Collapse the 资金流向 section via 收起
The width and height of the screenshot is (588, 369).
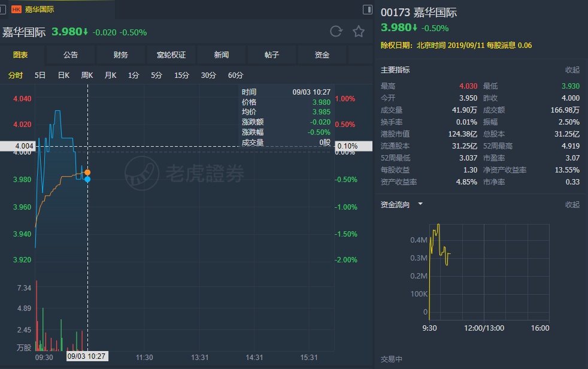click(572, 205)
